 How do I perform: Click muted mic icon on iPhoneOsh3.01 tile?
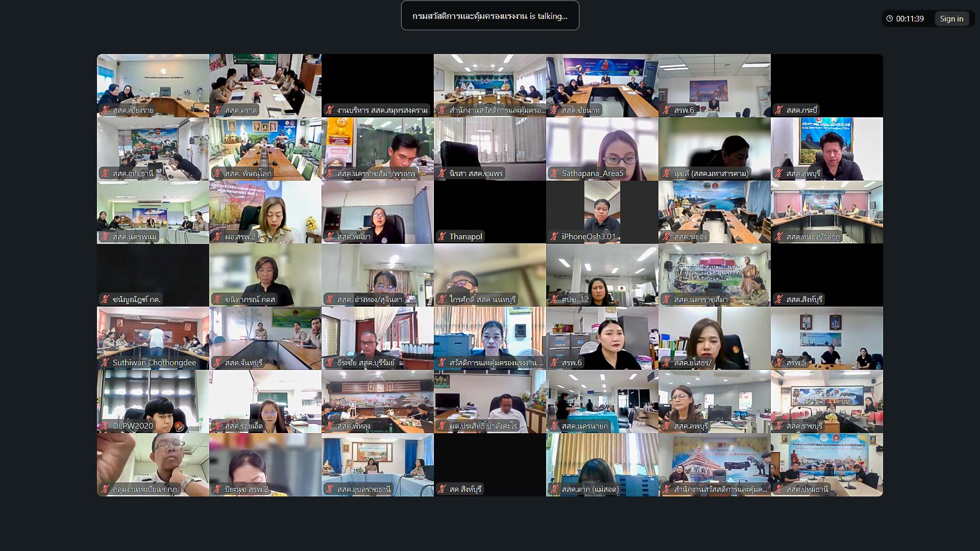(x=554, y=237)
